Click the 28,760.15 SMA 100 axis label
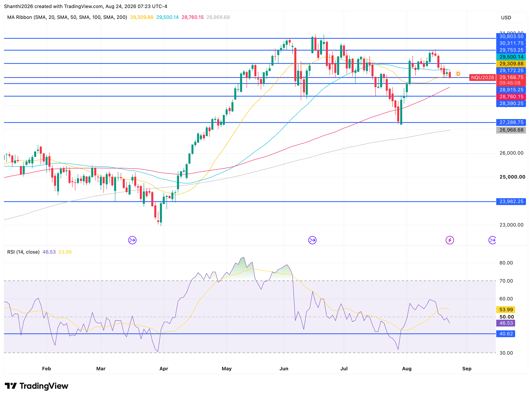The height and width of the screenshot is (398, 532). 511,97
